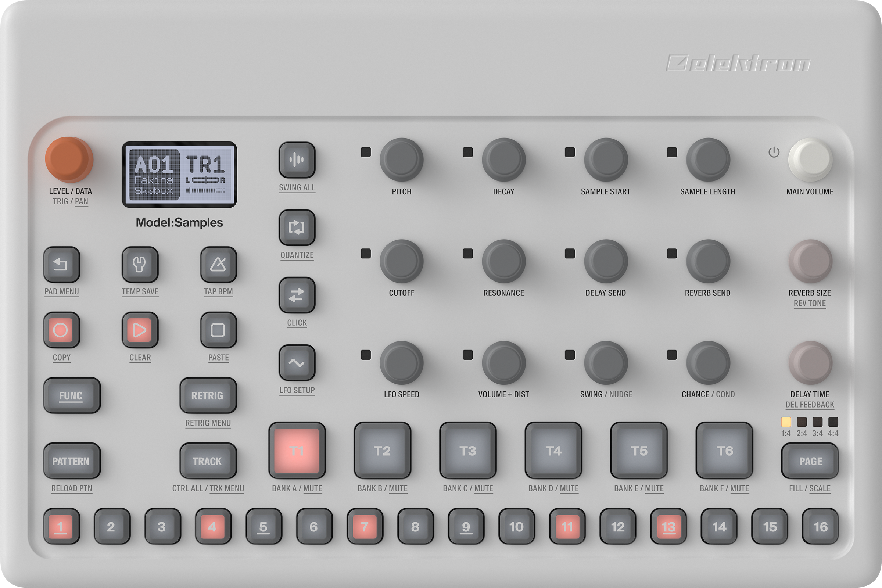Hit the Click swap-arrows button
The width and height of the screenshot is (882, 588).
tap(297, 295)
